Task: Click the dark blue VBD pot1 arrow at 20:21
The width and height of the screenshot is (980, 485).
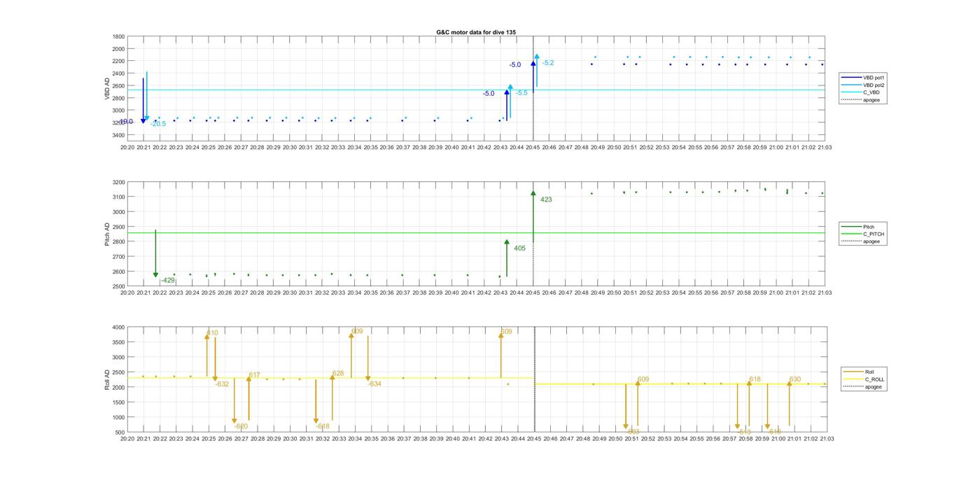Action: (x=143, y=101)
